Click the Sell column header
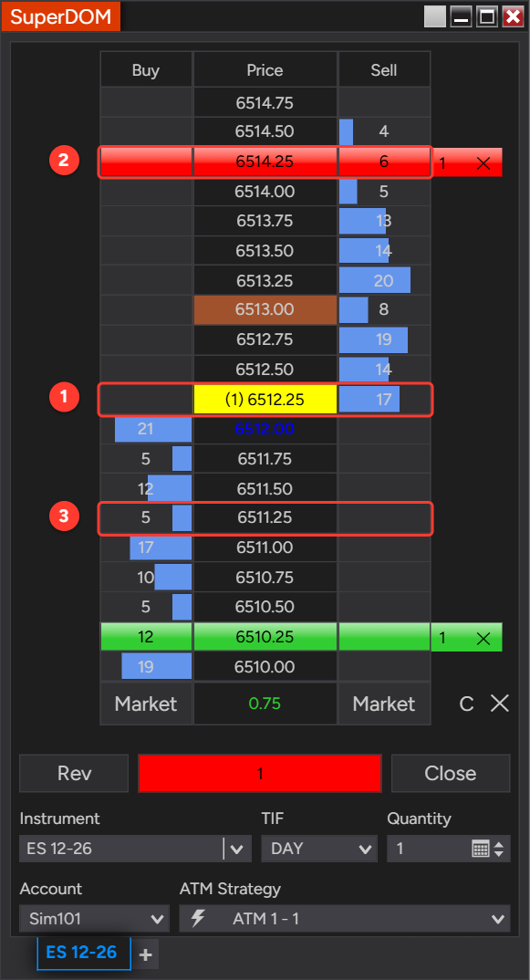Viewport: 530px width, 980px height. tap(384, 70)
